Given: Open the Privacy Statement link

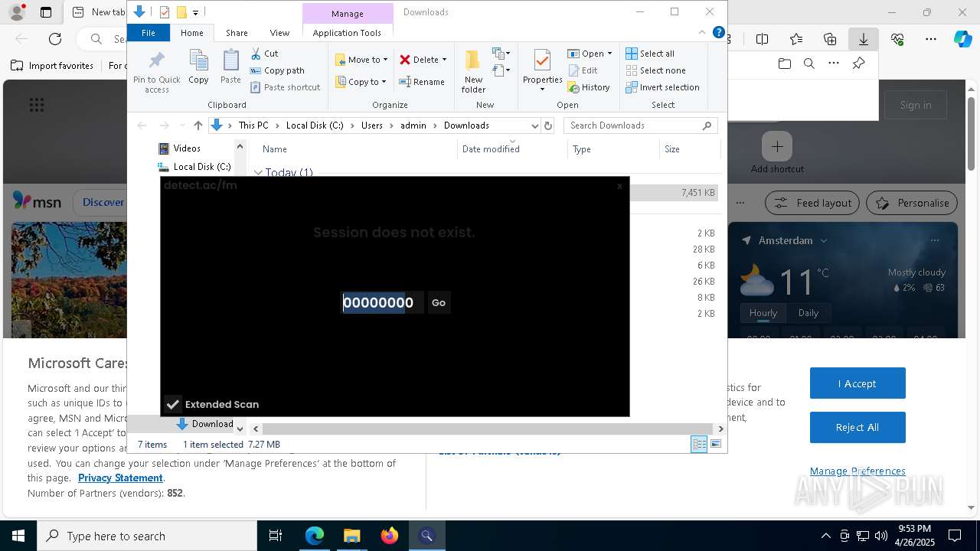Looking at the screenshot, I should (x=120, y=478).
